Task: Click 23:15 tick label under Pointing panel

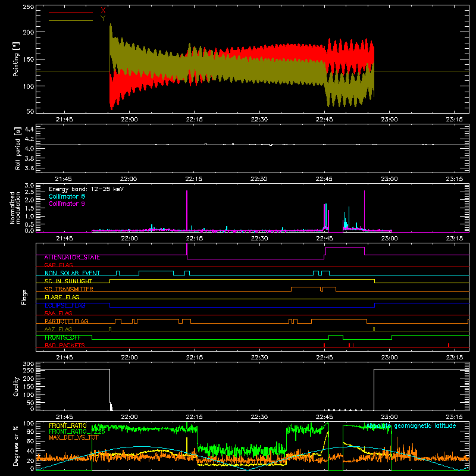Action: coord(455,120)
